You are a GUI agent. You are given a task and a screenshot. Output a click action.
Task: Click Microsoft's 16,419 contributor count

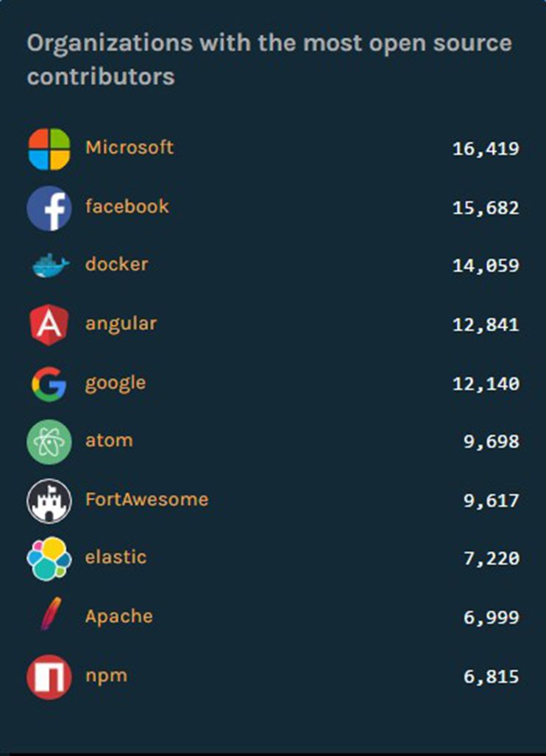pos(486,149)
